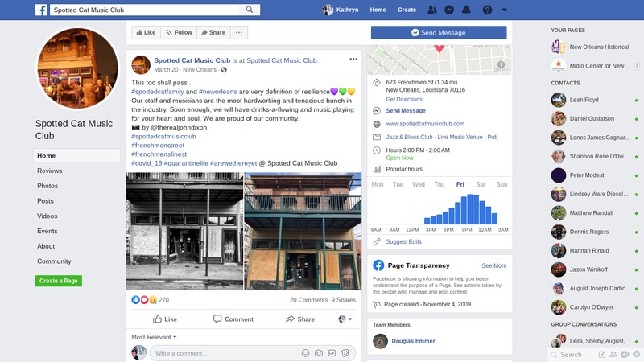Click the red map location pin

coord(439,48)
